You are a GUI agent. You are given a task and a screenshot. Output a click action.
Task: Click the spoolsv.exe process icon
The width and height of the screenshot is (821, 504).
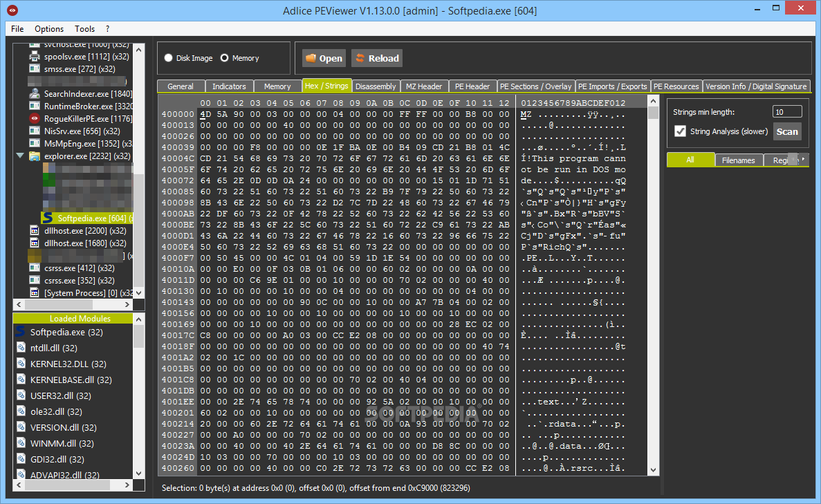coord(35,57)
